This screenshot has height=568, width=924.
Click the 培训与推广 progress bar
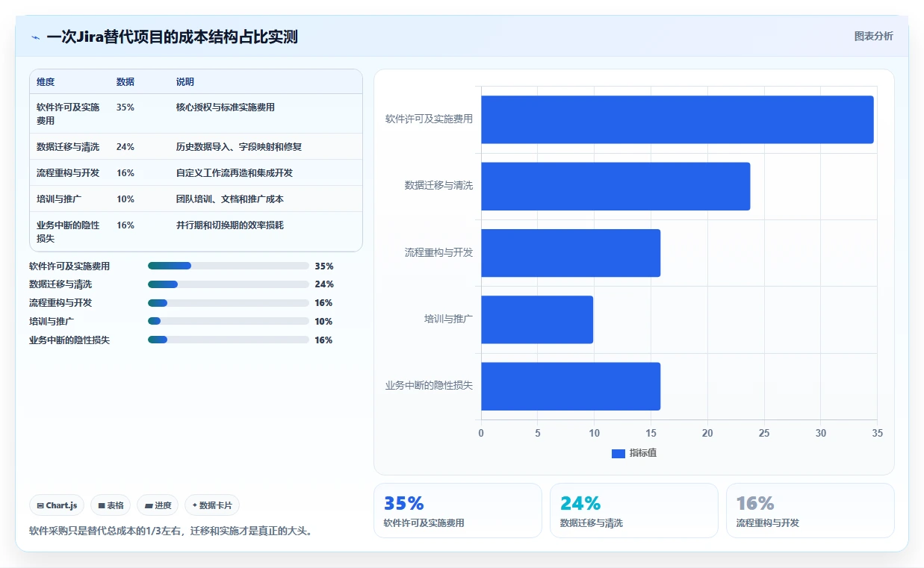[x=229, y=321]
